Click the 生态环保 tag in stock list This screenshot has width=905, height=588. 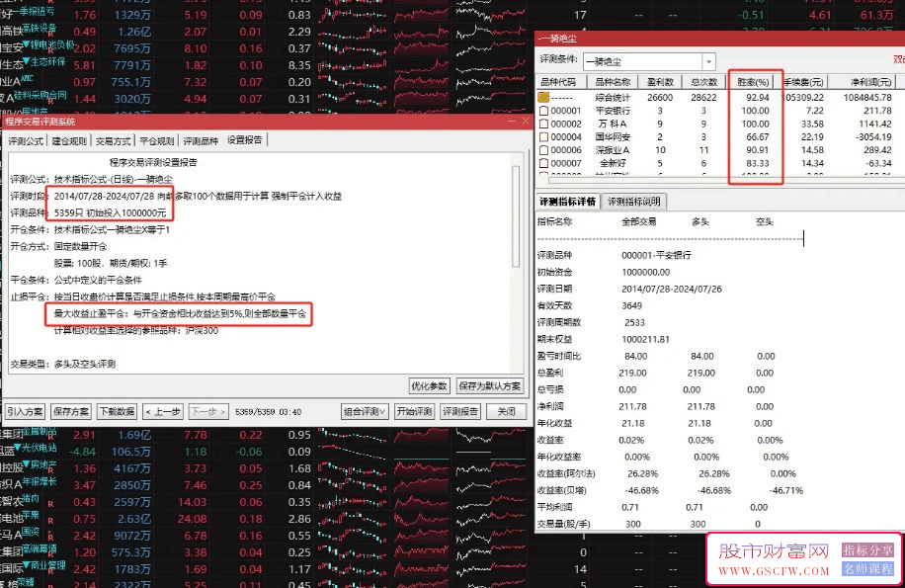coord(47,60)
